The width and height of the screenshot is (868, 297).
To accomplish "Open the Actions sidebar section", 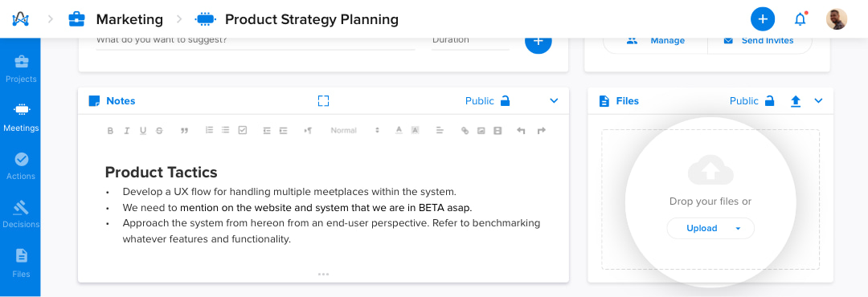I will (21, 166).
